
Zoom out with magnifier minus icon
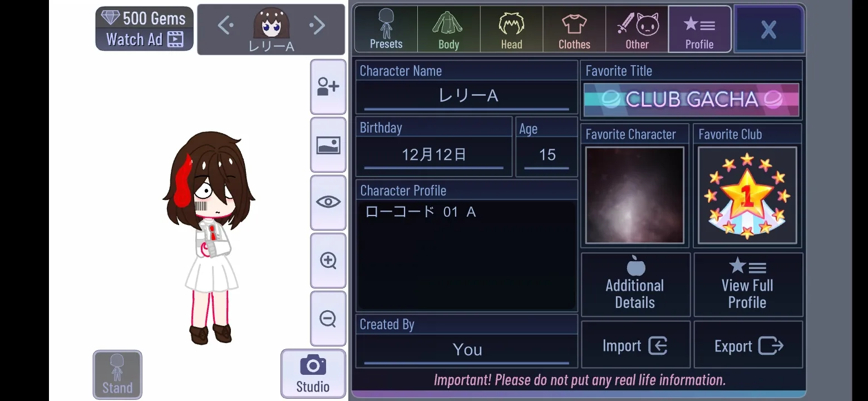tap(328, 318)
